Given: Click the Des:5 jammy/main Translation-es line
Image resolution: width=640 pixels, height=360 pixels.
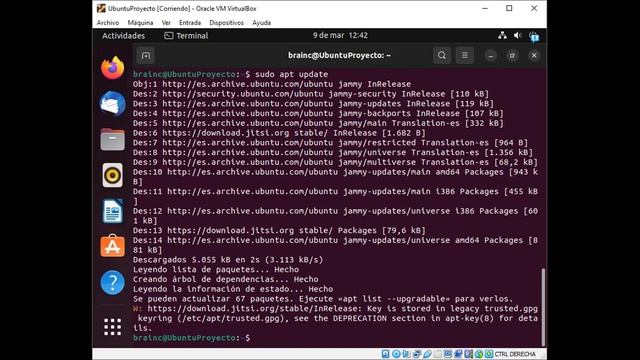Looking at the screenshot, I should (x=318, y=123).
